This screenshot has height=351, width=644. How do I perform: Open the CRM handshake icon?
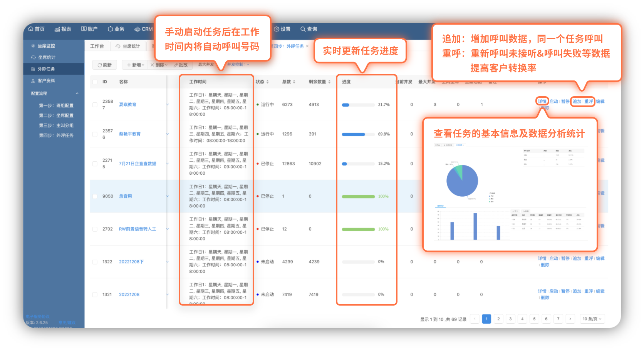tap(137, 29)
